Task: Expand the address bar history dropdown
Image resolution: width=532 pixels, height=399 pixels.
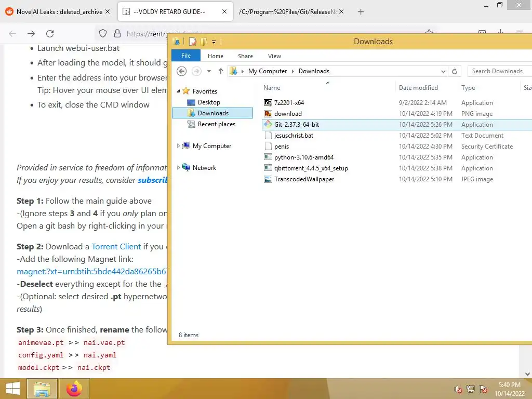Action: (443, 71)
